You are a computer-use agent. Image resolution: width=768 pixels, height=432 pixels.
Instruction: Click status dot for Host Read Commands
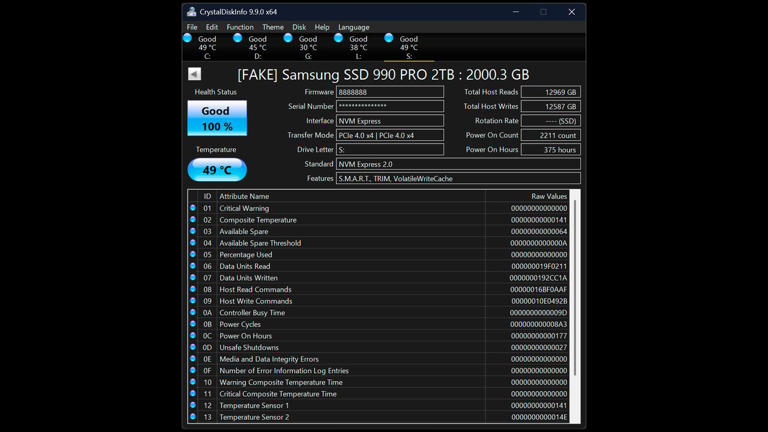pos(193,289)
